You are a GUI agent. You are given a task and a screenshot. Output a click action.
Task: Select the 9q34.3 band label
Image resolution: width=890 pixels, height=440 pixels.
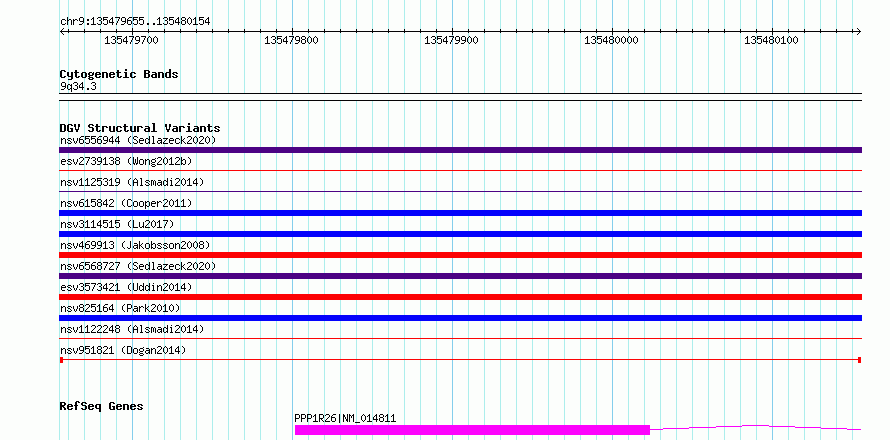pyautogui.click(x=78, y=86)
